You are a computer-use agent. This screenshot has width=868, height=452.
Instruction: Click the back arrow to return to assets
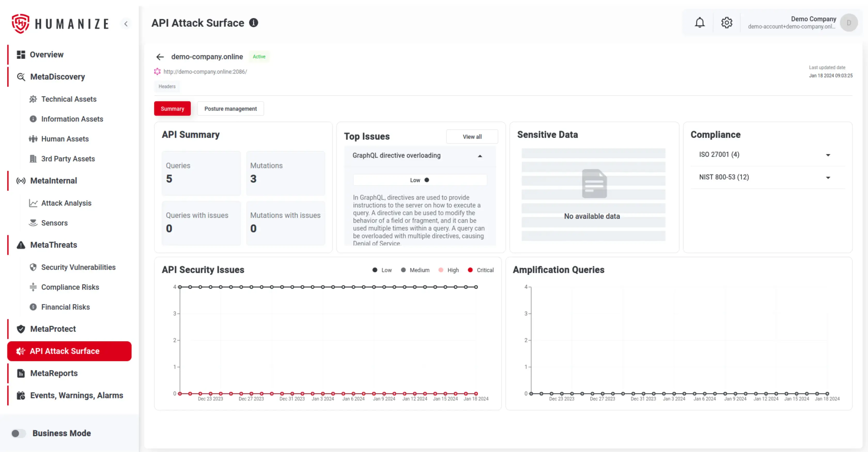[x=160, y=56]
